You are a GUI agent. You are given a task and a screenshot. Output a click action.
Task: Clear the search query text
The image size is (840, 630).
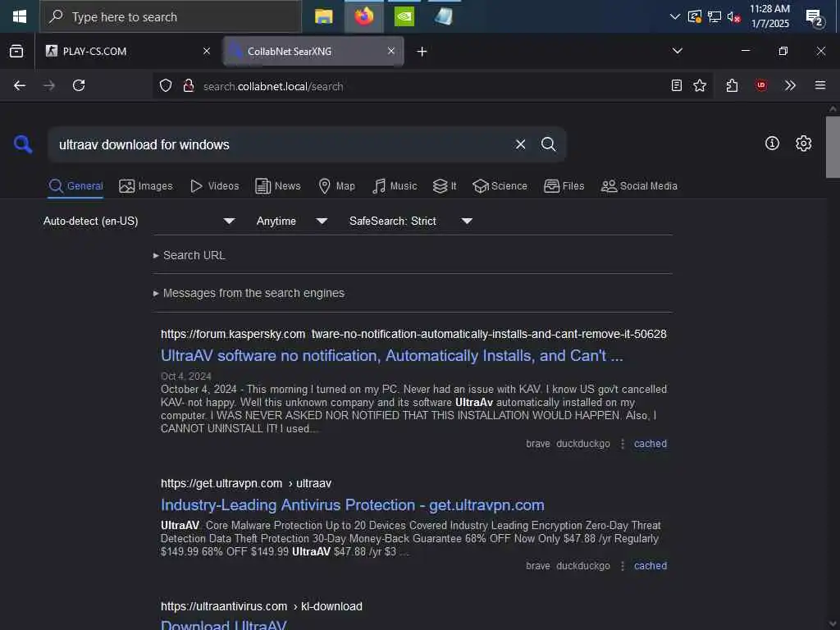tap(520, 144)
